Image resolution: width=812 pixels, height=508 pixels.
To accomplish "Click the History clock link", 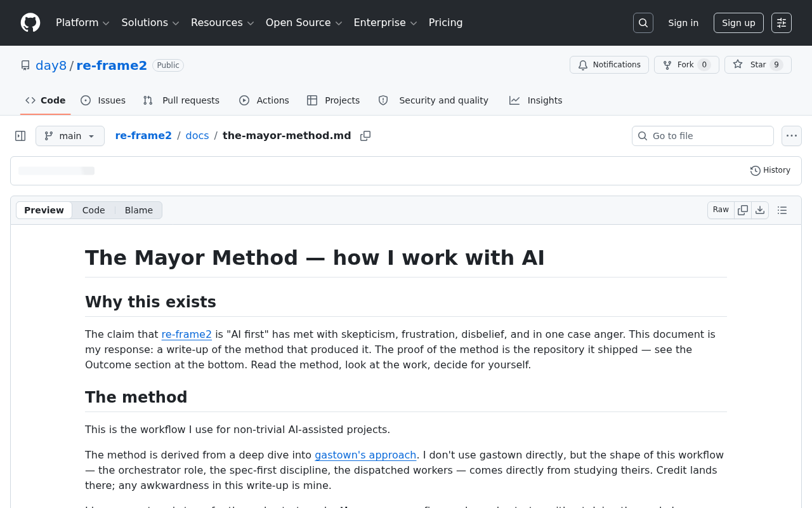I will click(x=770, y=170).
